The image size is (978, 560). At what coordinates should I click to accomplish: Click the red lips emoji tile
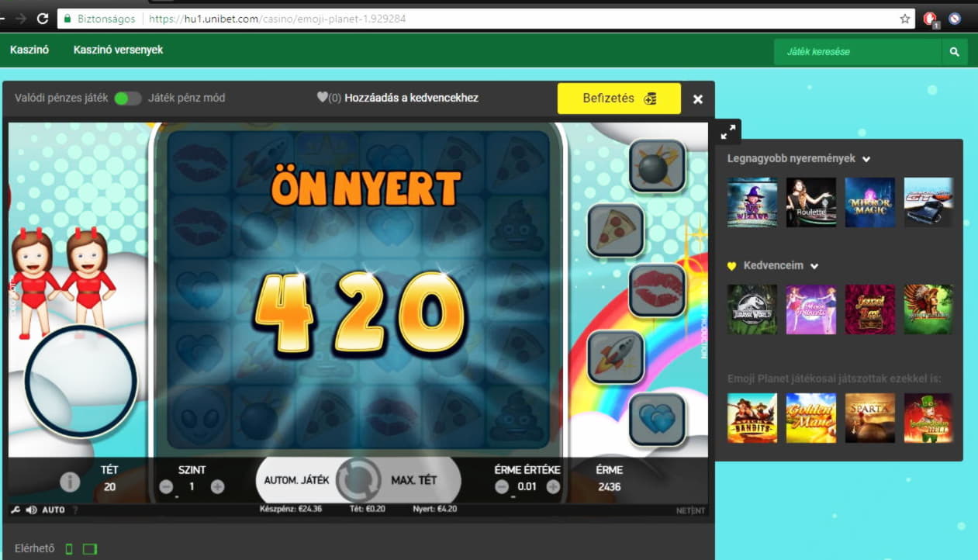[657, 291]
